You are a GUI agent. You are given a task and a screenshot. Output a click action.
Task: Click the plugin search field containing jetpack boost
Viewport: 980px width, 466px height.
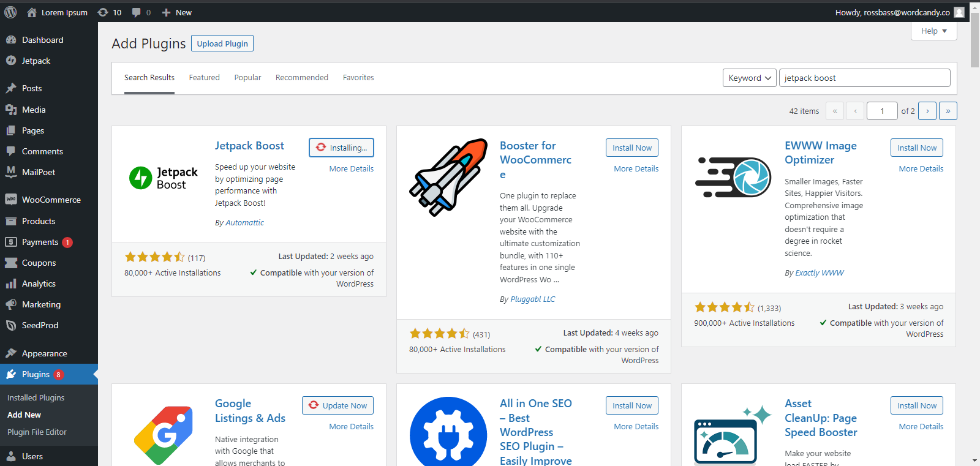click(x=864, y=78)
